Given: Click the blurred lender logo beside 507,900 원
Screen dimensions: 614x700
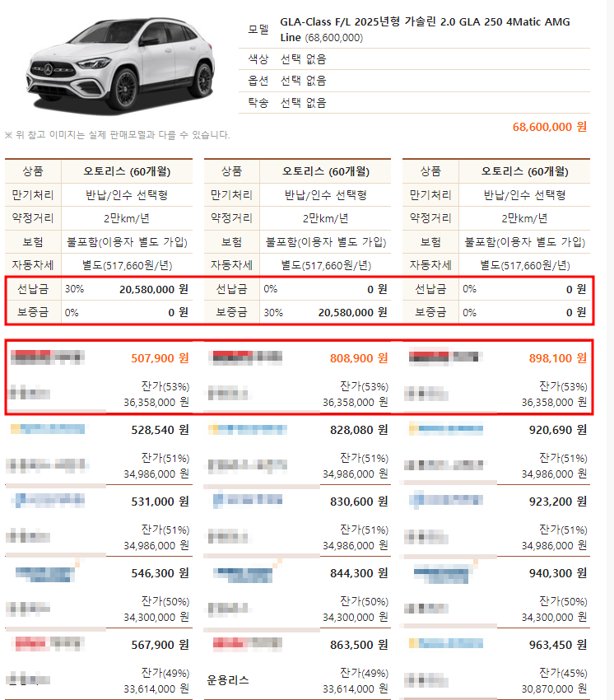Looking at the screenshot, I should (48, 357).
